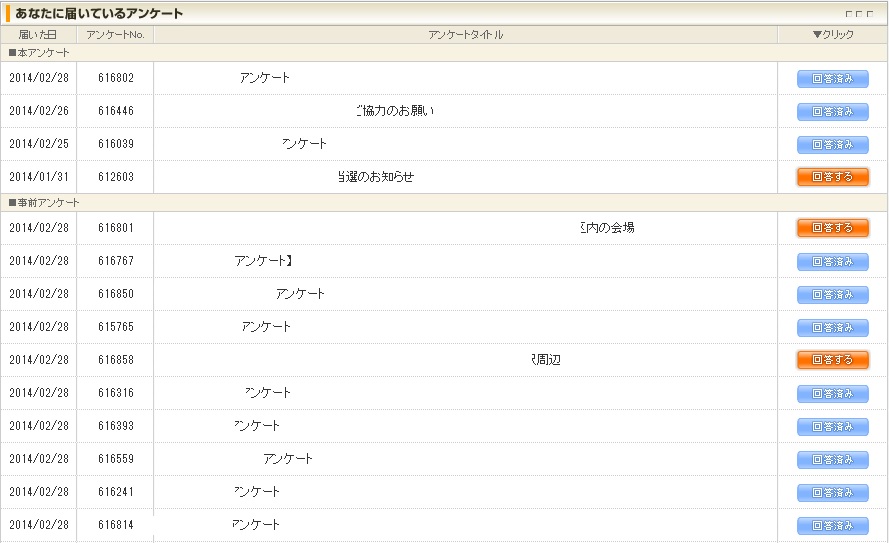Click survey number 616559
Viewport: 889px width, 543px height.
click(x=116, y=459)
